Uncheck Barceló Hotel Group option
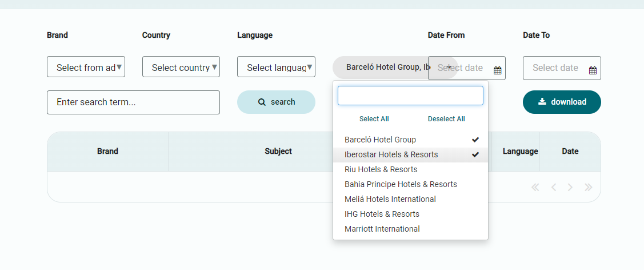This screenshot has width=644, height=270. click(410, 140)
